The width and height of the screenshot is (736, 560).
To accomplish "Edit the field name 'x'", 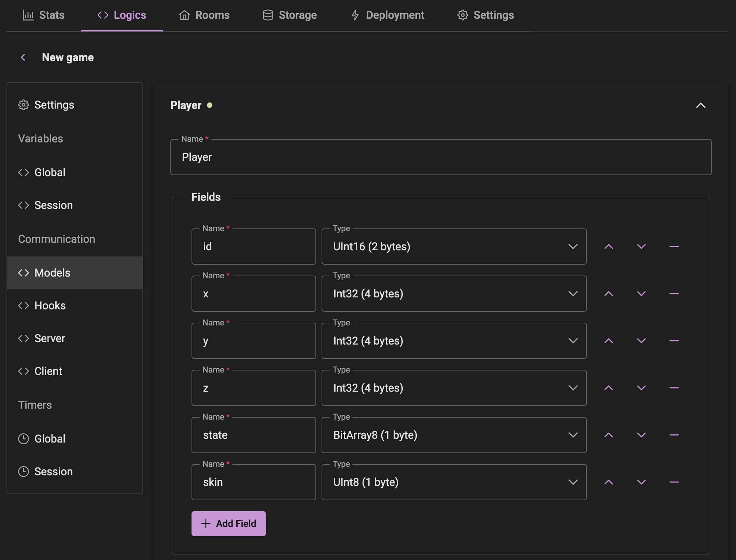I will (254, 294).
